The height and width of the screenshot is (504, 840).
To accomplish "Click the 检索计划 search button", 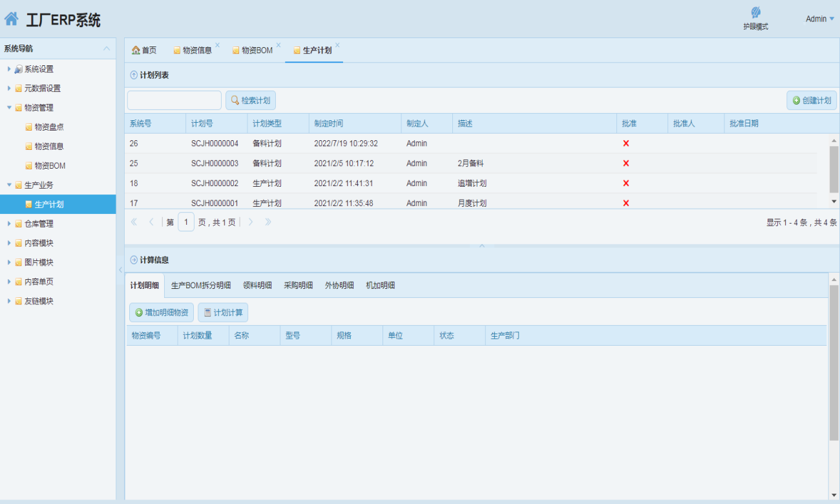I will click(x=251, y=100).
